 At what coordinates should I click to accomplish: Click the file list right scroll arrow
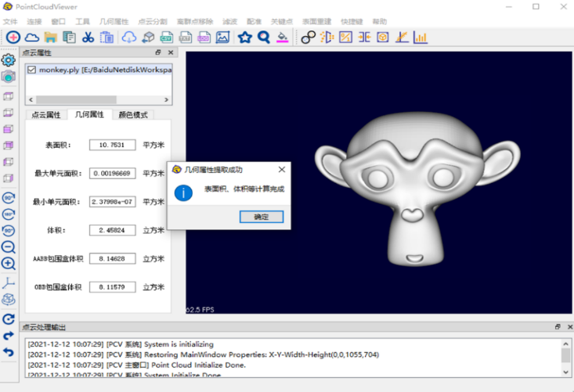click(167, 100)
